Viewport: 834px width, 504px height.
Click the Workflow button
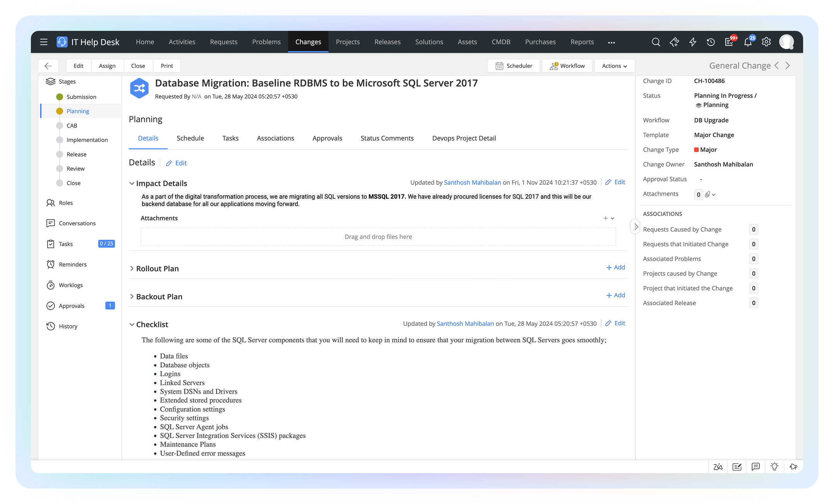(x=567, y=66)
